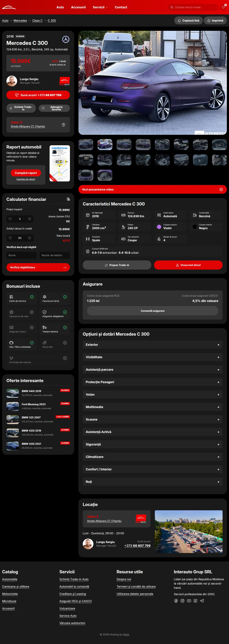
Task: Click the map pin icon in the Salon 5 card
Action: click(63, 124)
